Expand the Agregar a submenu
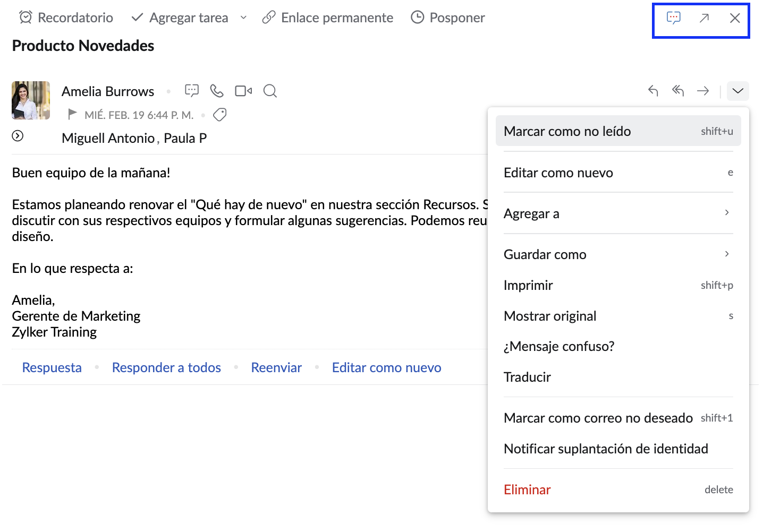 point(618,213)
